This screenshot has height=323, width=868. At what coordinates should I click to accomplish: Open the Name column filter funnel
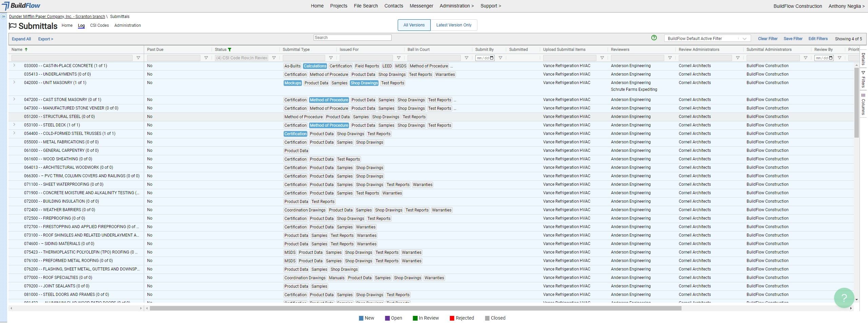(x=138, y=58)
